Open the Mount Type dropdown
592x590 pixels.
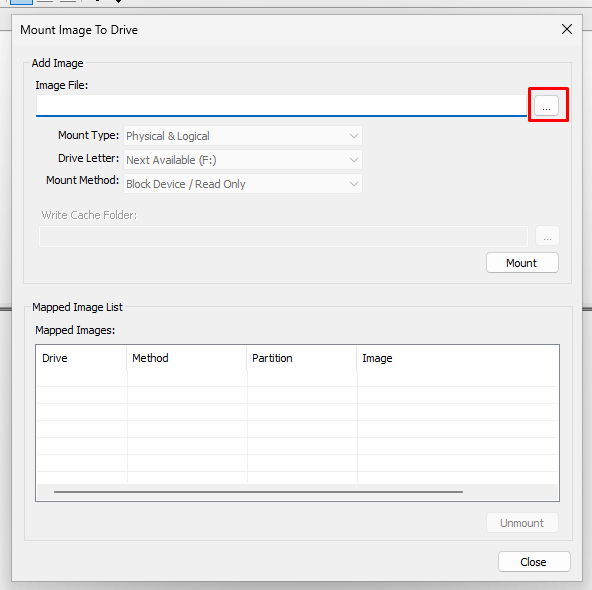(243, 136)
